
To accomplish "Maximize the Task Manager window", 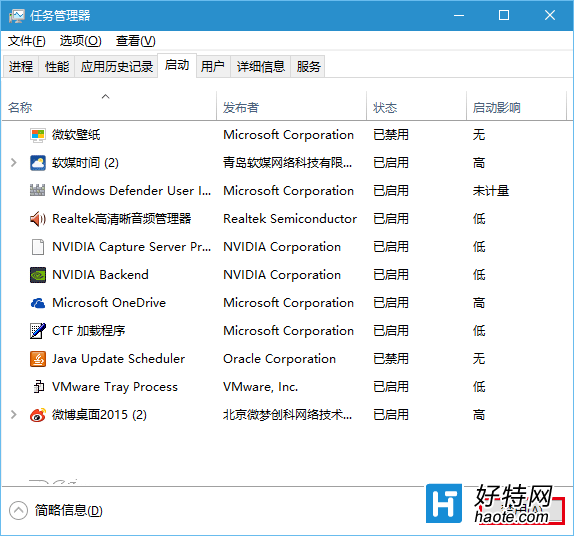I will [x=504, y=15].
